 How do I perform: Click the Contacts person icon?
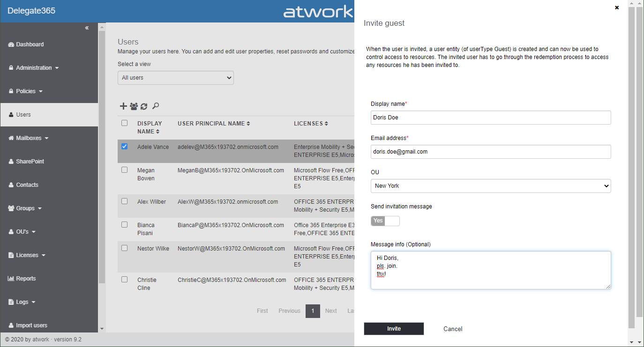click(x=11, y=185)
